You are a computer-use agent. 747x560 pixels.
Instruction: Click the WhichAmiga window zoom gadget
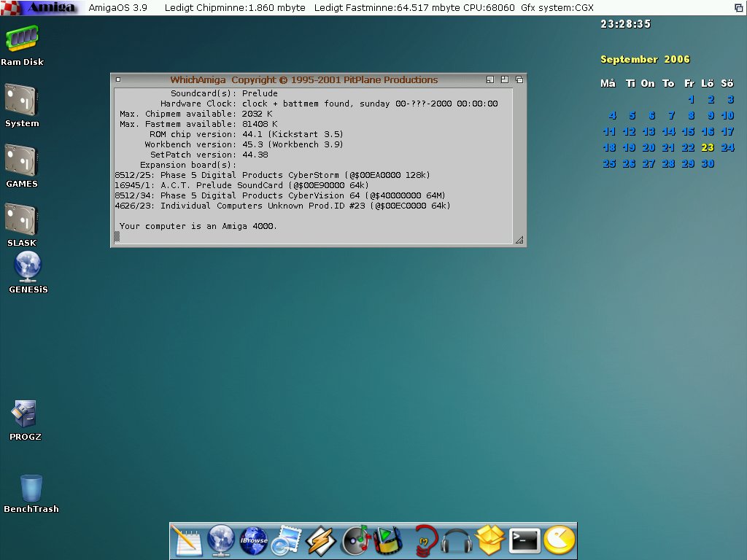505,79
